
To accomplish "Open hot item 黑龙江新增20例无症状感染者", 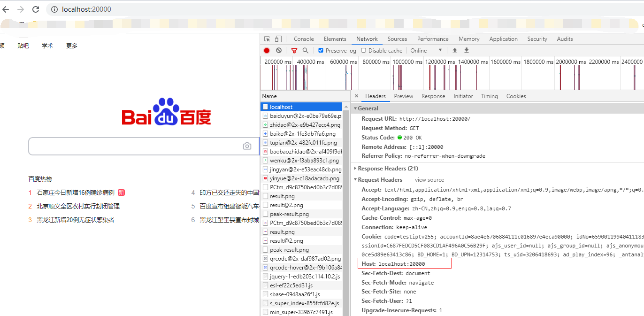I will tap(76, 220).
